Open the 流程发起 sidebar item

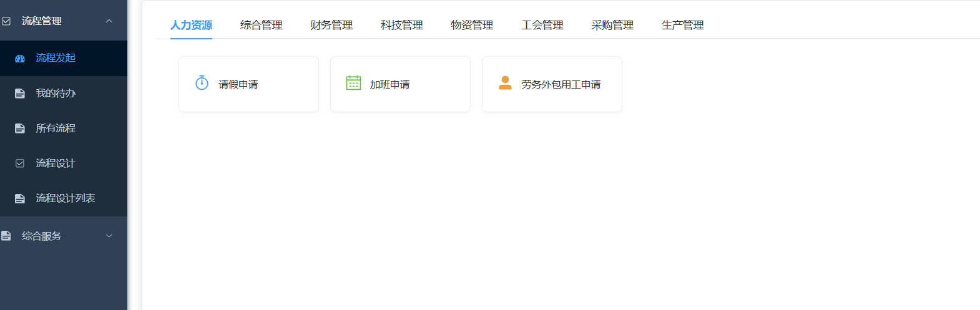64,58
